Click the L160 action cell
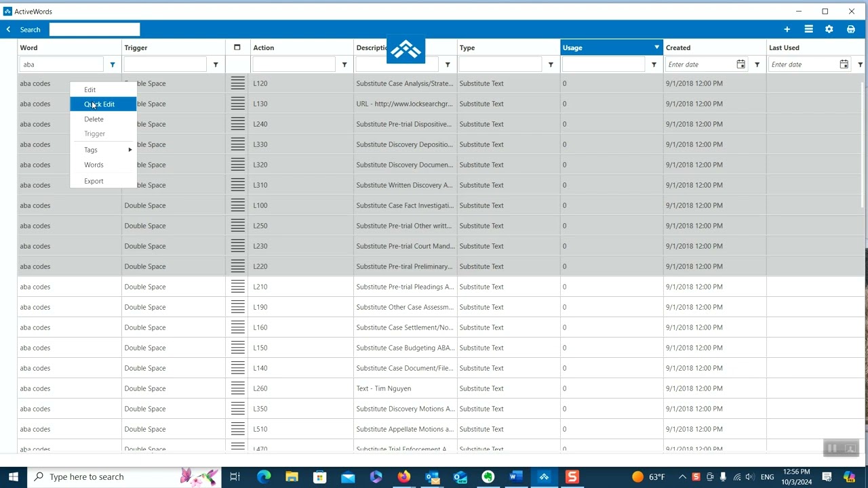The width and height of the screenshot is (868, 488). click(302, 327)
